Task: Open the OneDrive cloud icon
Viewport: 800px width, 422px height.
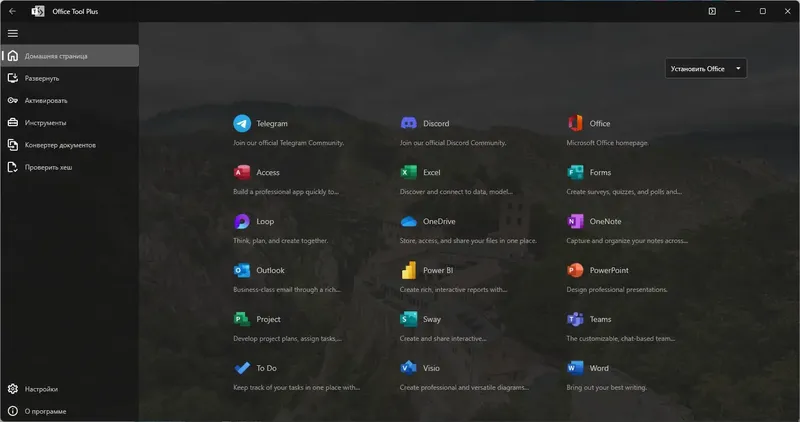Action: click(x=409, y=221)
